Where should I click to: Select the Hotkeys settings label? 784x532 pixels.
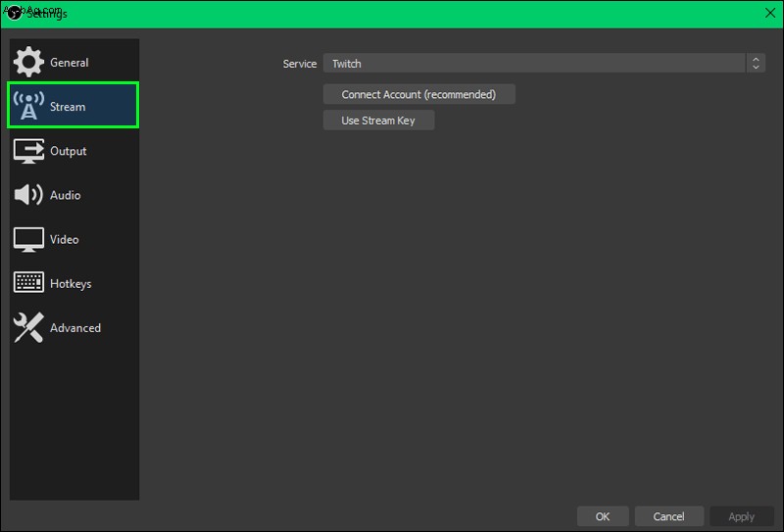coord(71,283)
